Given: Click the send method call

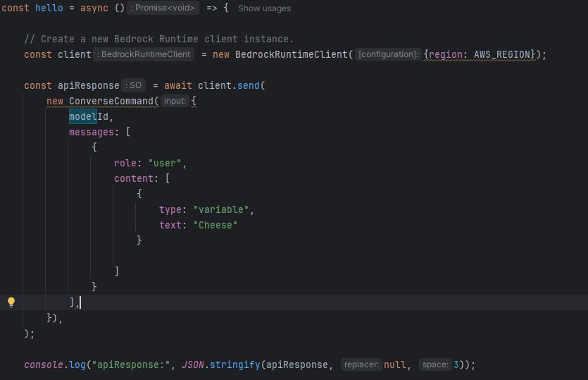Looking at the screenshot, I should coord(249,85).
